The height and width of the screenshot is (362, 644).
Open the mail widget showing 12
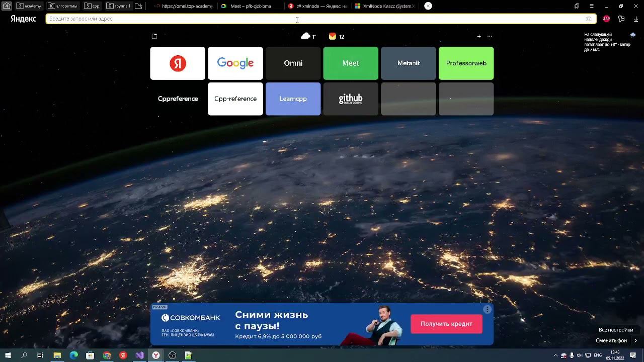point(337,36)
